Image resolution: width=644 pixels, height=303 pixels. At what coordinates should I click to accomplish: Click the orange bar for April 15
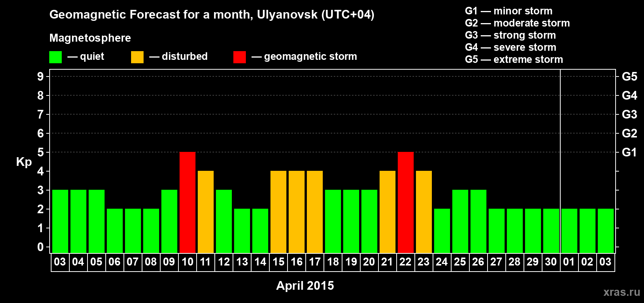pyautogui.click(x=278, y=212)
